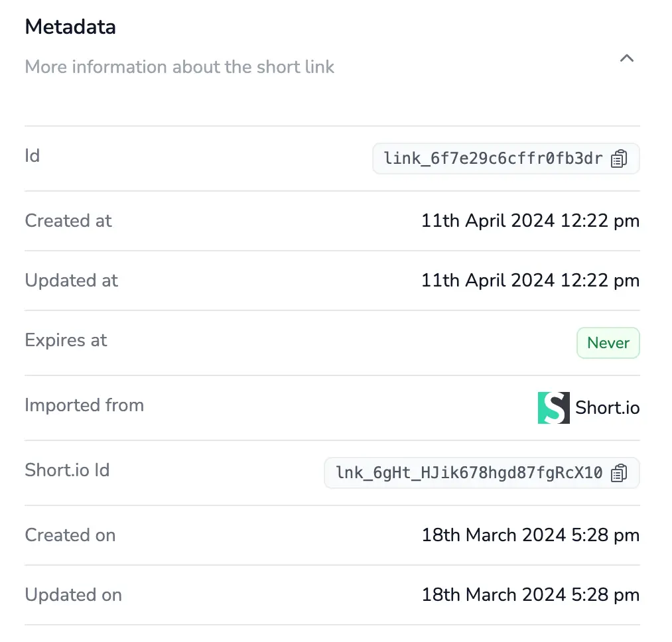Screen dimensions: 672x642
Task: Click the Never expiration badge
Action: 608,343
